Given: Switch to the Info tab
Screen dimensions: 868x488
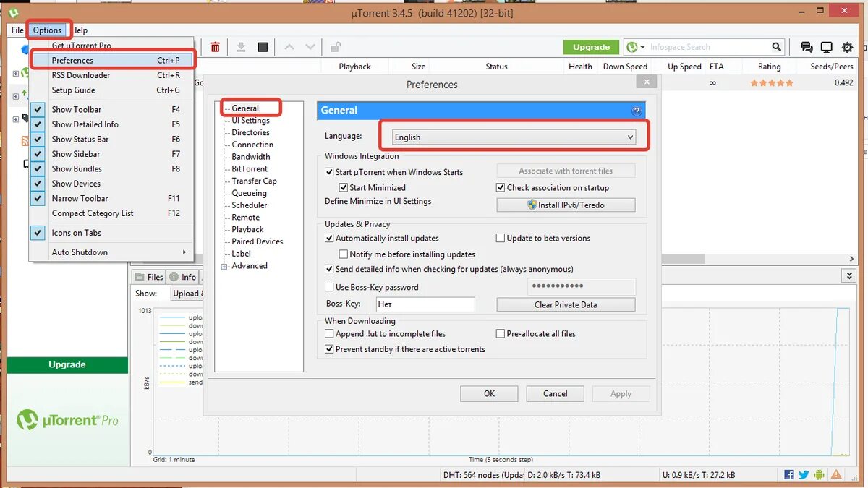Looking at the screenshot, I should point(183,277).
